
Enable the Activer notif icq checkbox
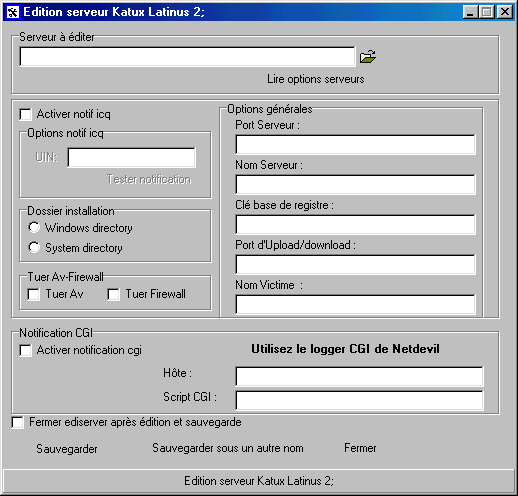click(x=26, y=114)
